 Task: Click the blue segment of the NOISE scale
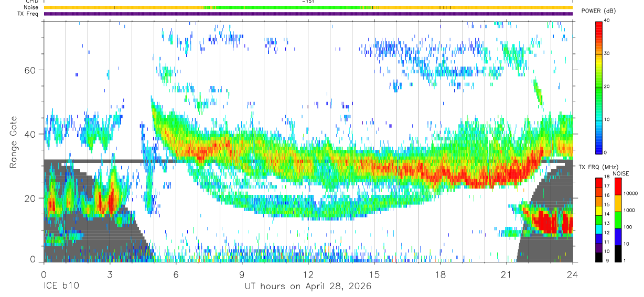coord(619,237)
